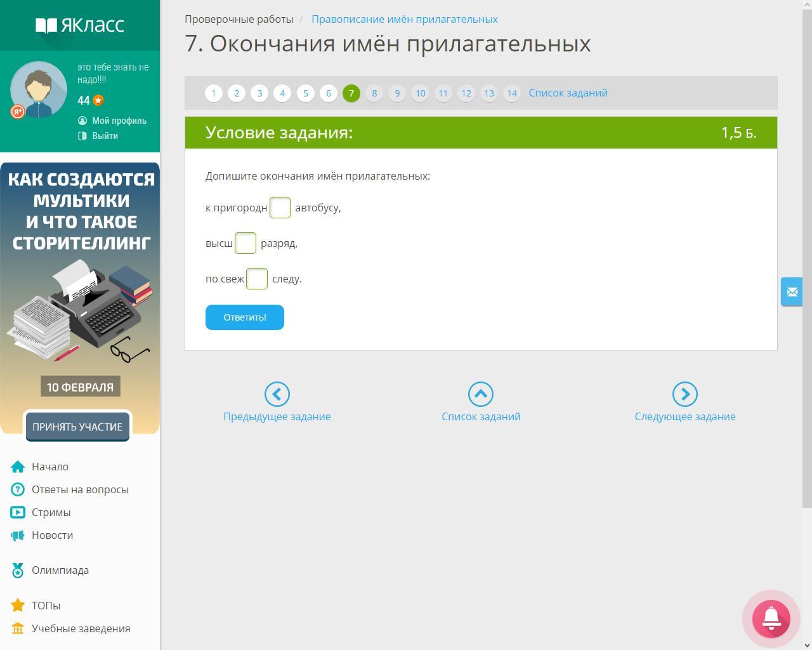This screenshot has height=650, width=812.
Task: Open Следующее задание link
Action: [685, 416]
